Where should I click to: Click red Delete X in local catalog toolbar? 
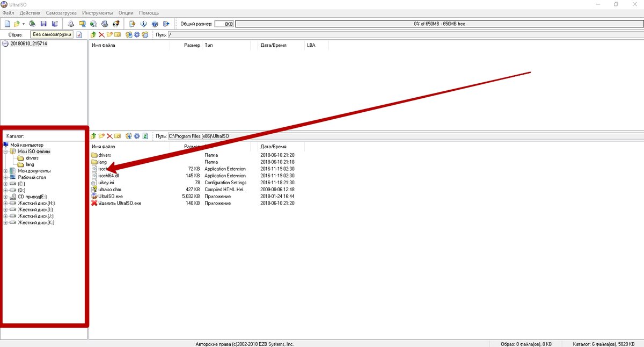(x=109, y=136)
